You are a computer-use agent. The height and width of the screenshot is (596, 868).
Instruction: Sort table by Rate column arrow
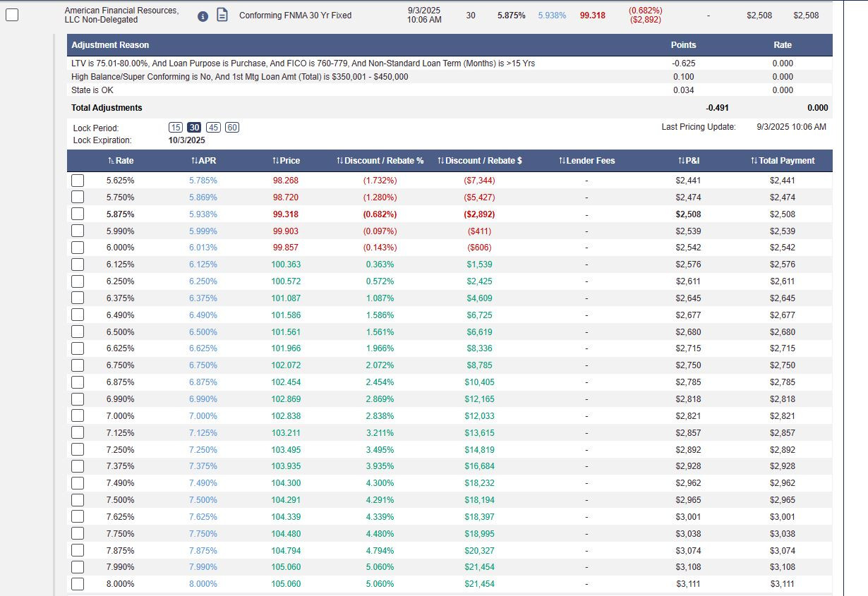point(121,161)
